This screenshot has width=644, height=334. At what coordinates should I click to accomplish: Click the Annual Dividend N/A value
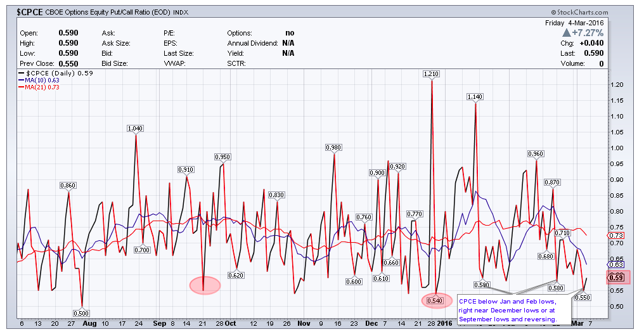288,43
